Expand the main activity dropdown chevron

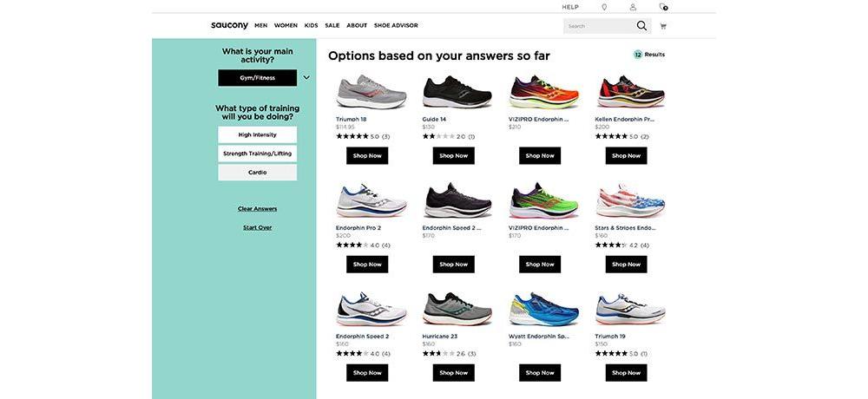coord(306,77)
